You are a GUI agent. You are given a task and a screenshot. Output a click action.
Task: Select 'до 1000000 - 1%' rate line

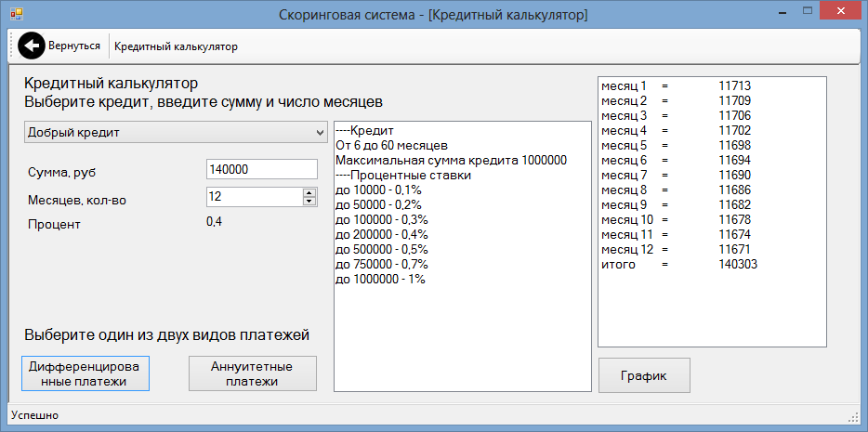(380, 280)
